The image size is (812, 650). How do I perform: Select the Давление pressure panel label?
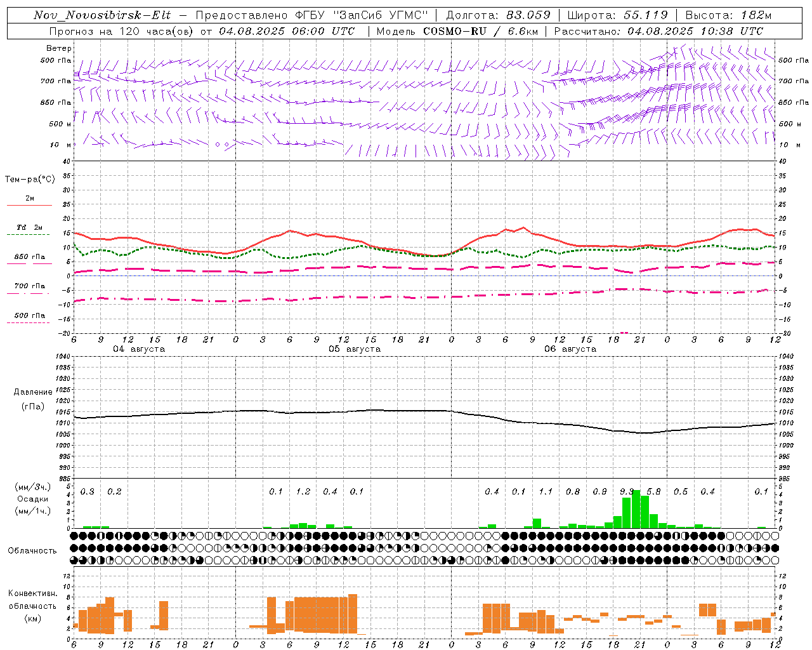(33, 392)
